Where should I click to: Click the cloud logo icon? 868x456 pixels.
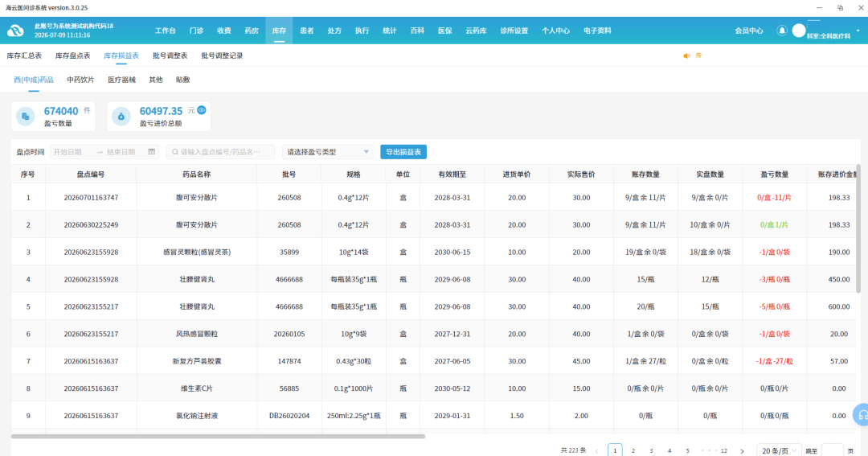point(15,31)
